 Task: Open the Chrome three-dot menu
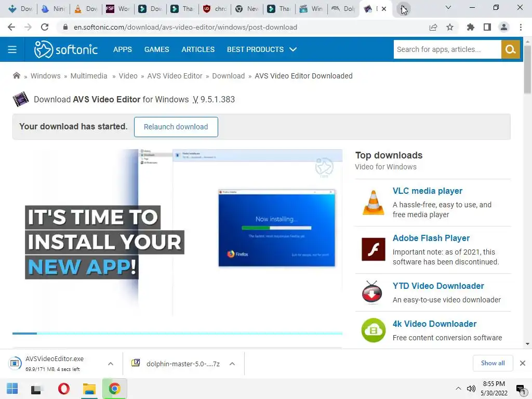[521, 27]
